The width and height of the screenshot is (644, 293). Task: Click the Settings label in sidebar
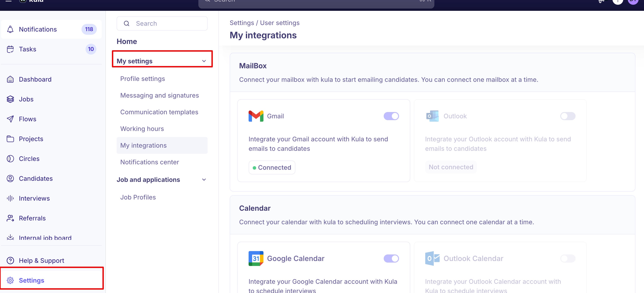point(32,280)
